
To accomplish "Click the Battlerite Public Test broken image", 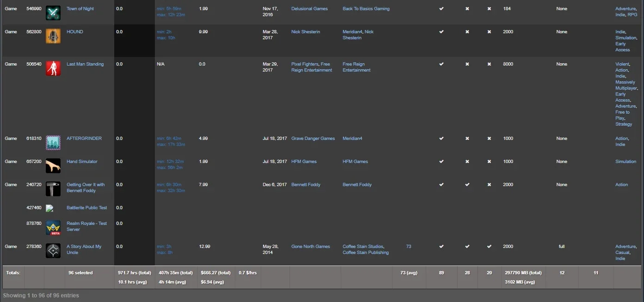I will point(50,208).
